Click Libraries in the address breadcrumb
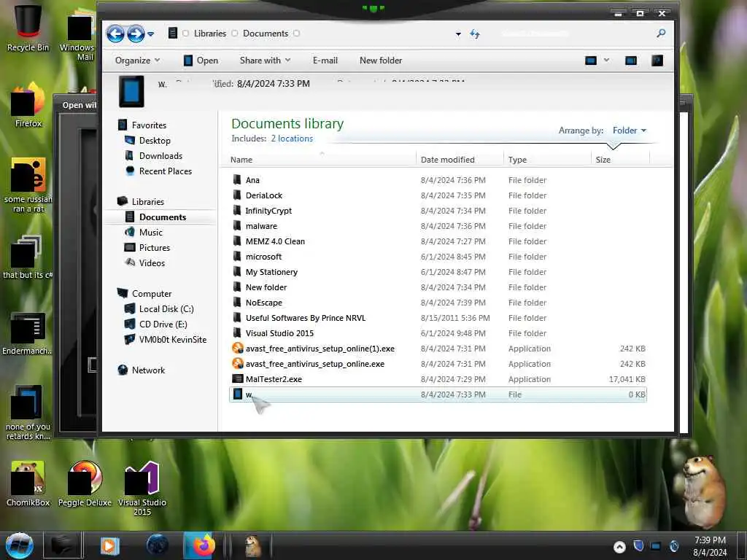747x560 pixels. pyautogui.click(x=209, y=34)
